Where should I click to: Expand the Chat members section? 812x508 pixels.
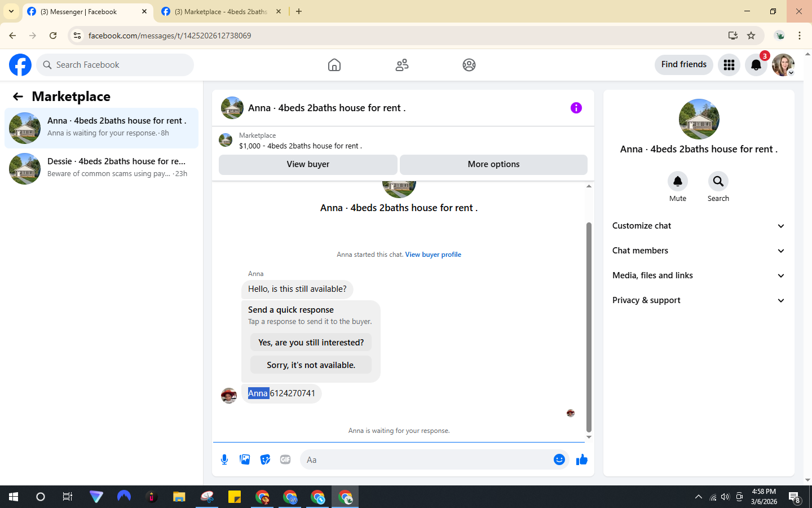699,251
